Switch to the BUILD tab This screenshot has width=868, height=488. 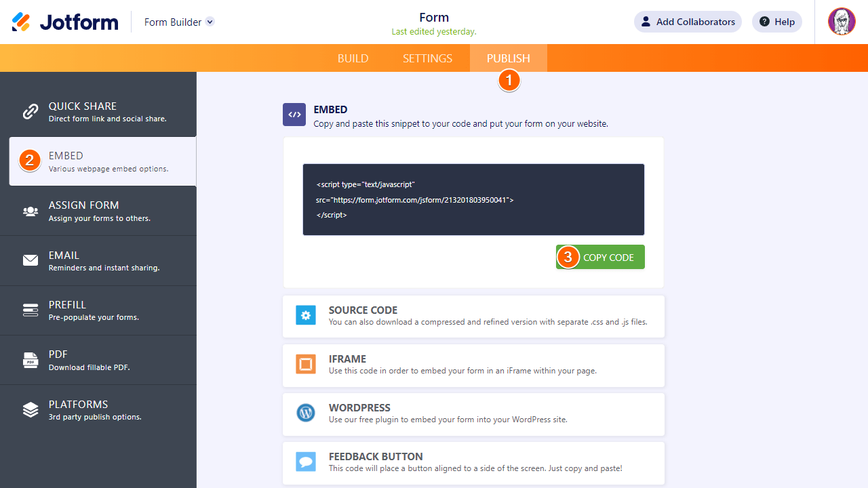point(353,58)
